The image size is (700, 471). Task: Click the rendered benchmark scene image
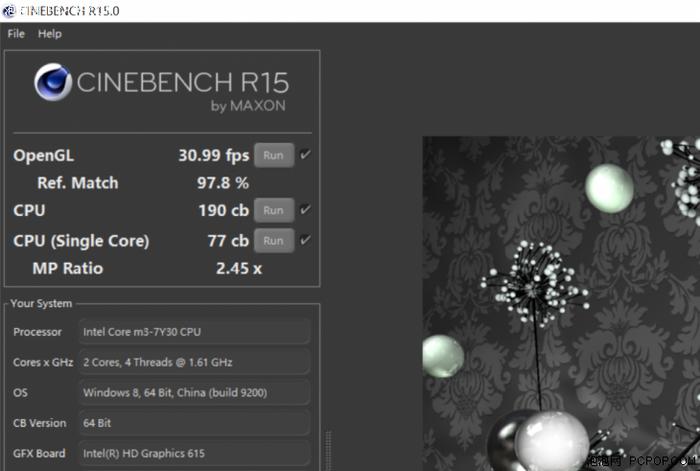(561, 304)
